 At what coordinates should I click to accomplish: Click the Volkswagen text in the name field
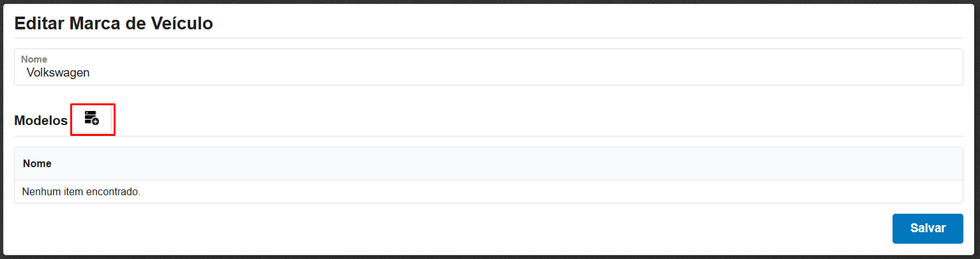[58, 73]
